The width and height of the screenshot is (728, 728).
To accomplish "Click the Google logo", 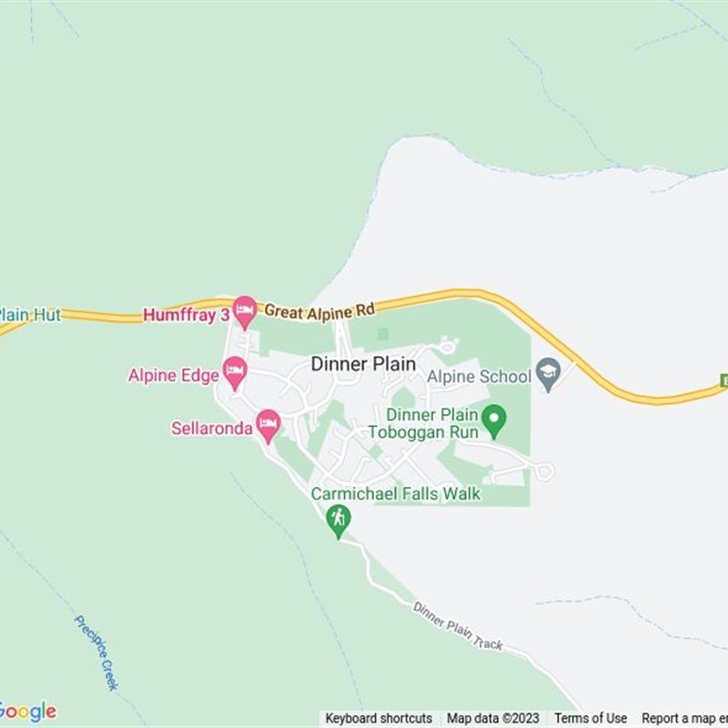I will point(28,713).
